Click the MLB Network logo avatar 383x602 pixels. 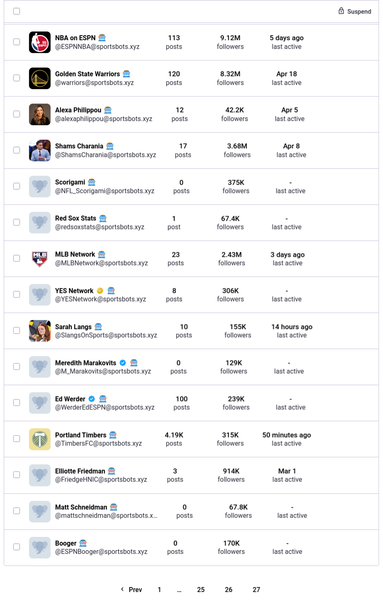point(40,258)
